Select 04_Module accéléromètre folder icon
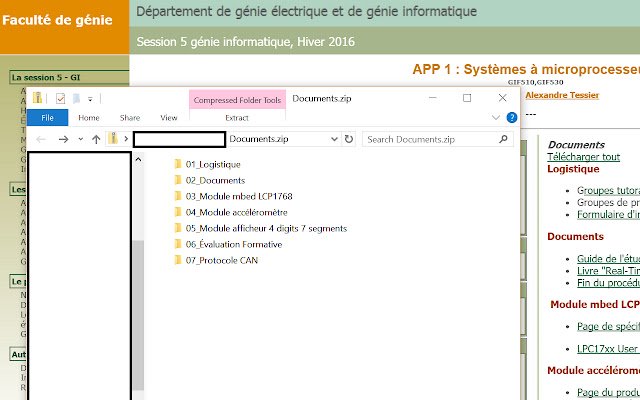The image size is (640, 400). coord(178,212)
